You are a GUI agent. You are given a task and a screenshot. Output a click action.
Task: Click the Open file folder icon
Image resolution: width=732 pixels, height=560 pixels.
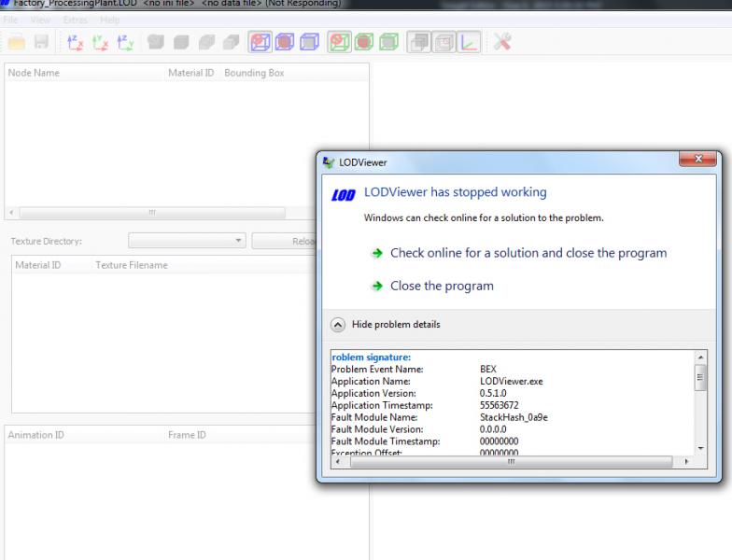(17, 42)
